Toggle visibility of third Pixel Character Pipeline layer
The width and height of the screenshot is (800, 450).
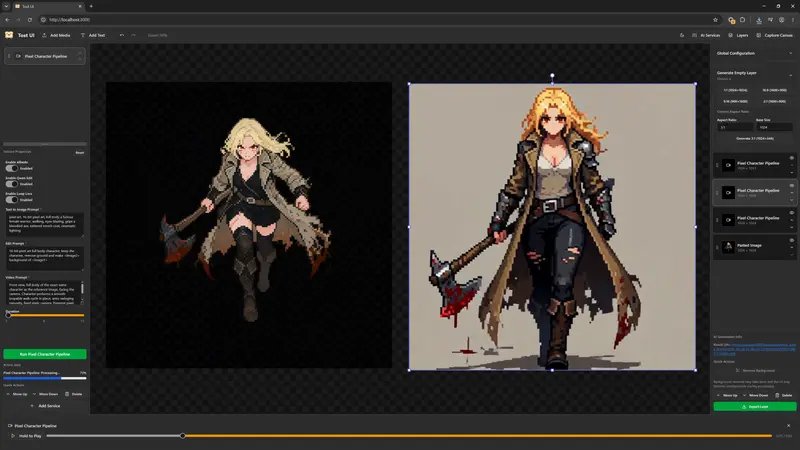tap(792, 213)
